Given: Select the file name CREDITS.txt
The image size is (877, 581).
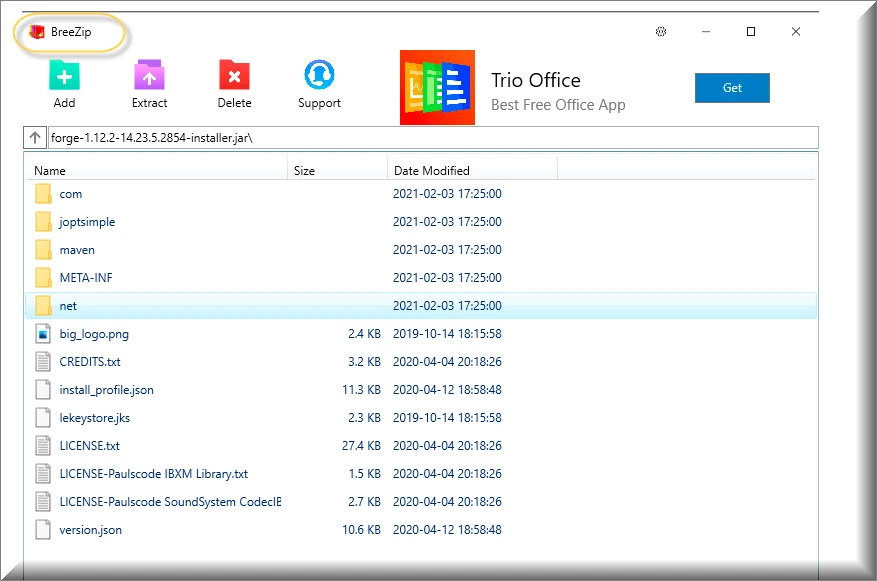Looking at the screenshot, I should 90,362.
